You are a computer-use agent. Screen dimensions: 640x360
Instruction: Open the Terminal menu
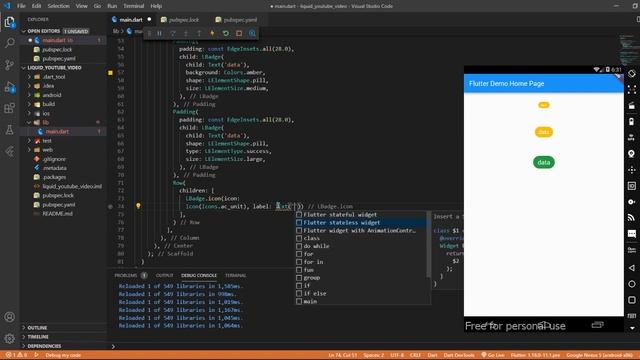click(133, 6)
